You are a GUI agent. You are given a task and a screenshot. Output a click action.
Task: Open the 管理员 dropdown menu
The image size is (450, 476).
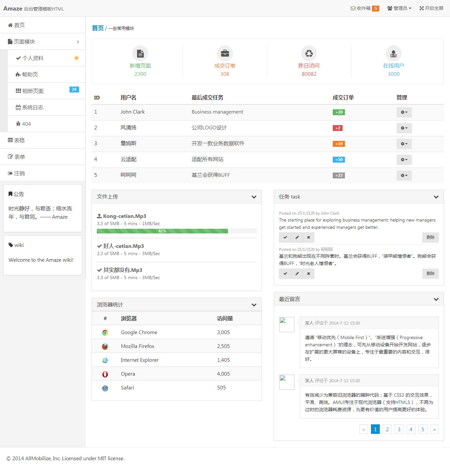[x=399, y=8]
